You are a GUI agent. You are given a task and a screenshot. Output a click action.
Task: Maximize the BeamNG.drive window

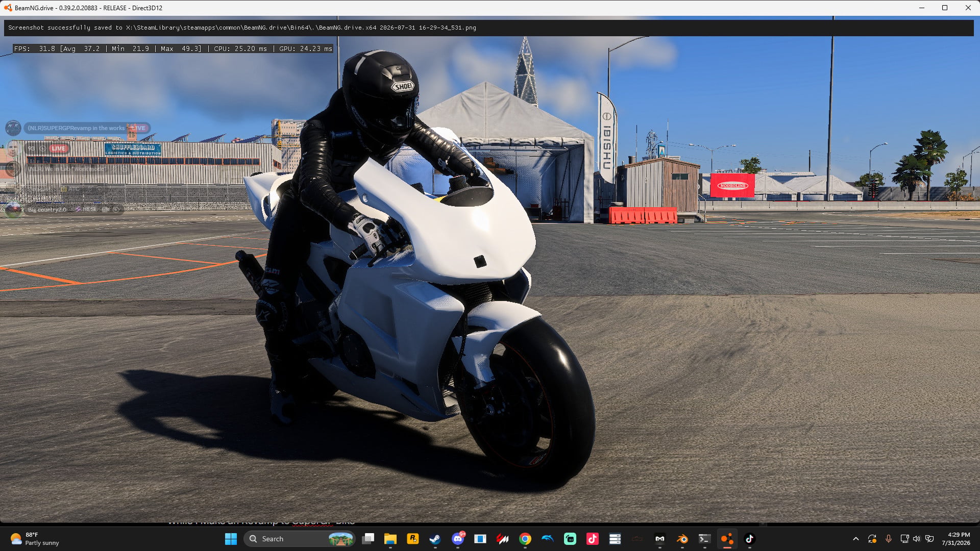945,8
